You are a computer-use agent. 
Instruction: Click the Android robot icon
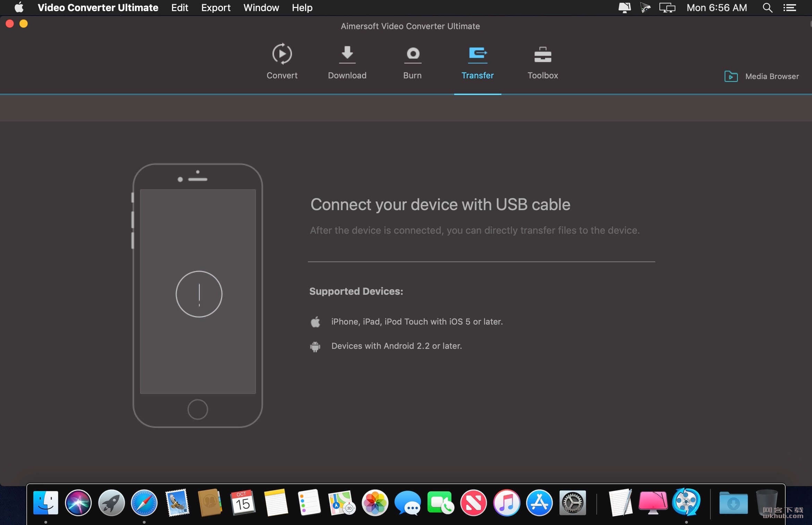pyautogui.click(x=315, y=346)
